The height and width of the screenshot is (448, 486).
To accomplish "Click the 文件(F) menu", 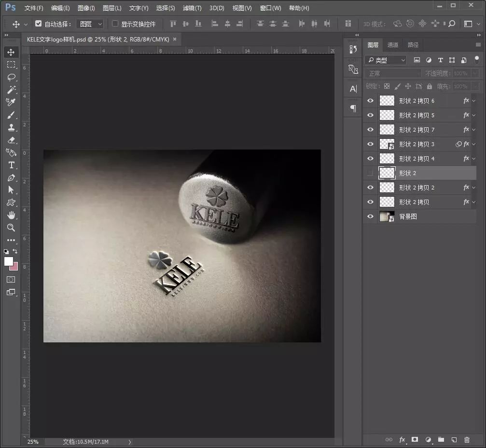I will (34, 8).
